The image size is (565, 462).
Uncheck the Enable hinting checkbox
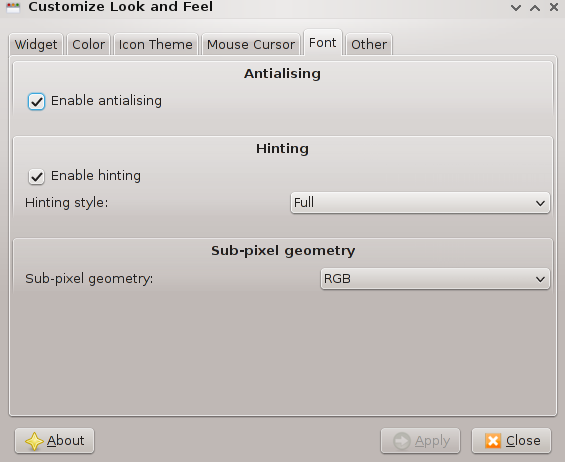coord(36,177)
